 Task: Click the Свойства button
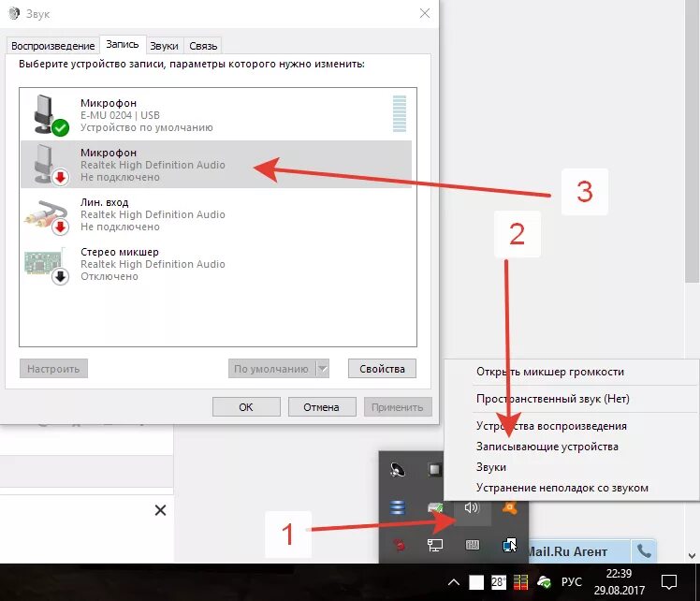pos(382,368)
